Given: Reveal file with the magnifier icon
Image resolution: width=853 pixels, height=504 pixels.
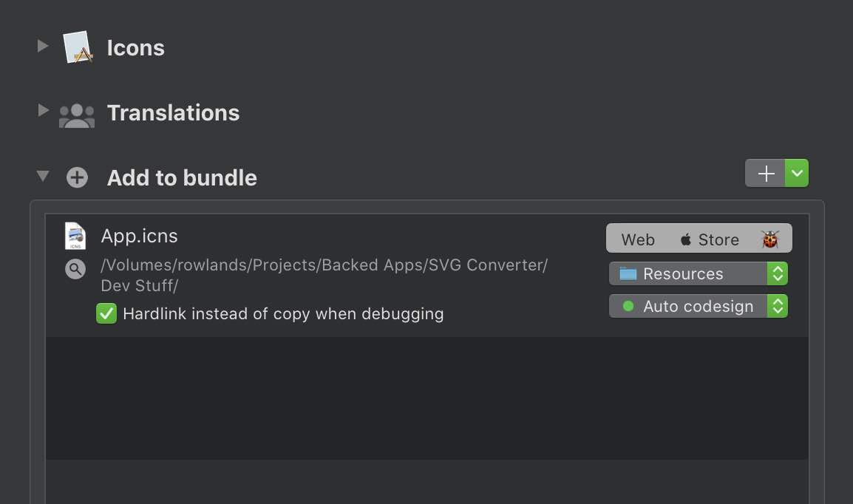Looking at the screenshot, I should 75,269.
